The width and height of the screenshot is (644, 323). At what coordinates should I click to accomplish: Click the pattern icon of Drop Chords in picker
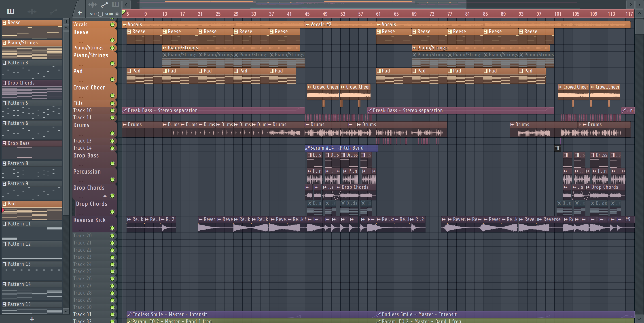tap(4, 83)
